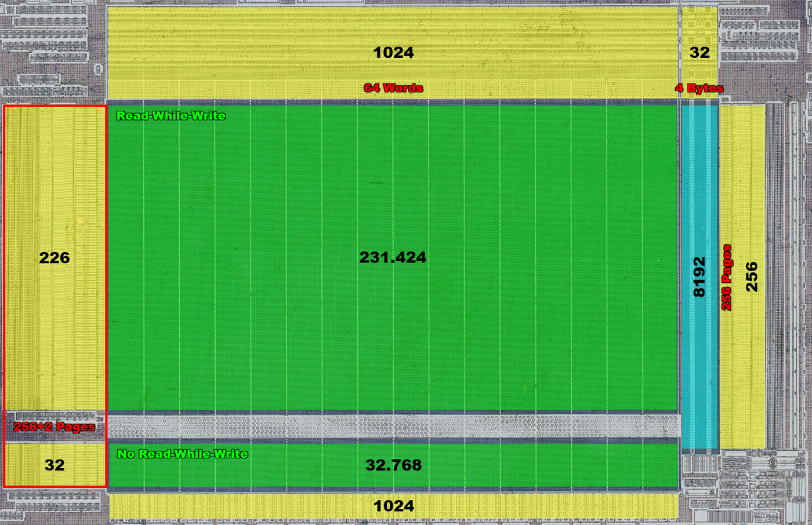Click the "226" label in left yellow block

pyautogui.click(x=55, y=257)
